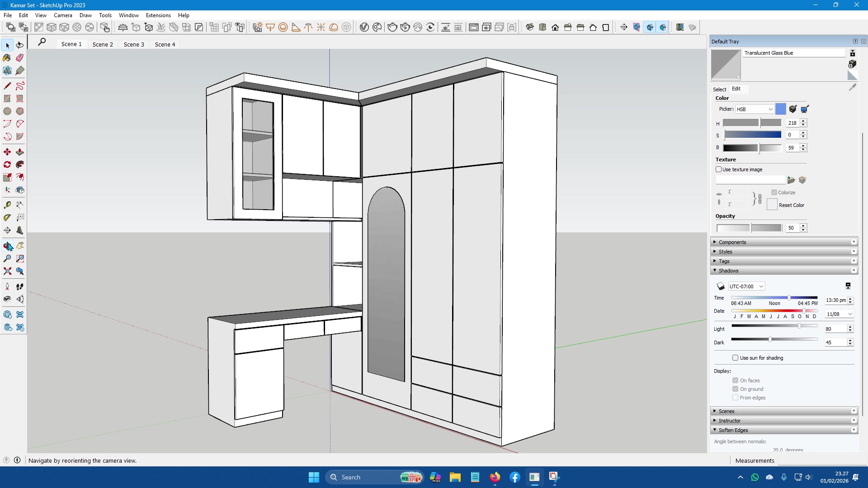The height and width of the screenshot is (488, 868).
Task: Open the 11/08 date dropdown
Action: coord(840,314)
